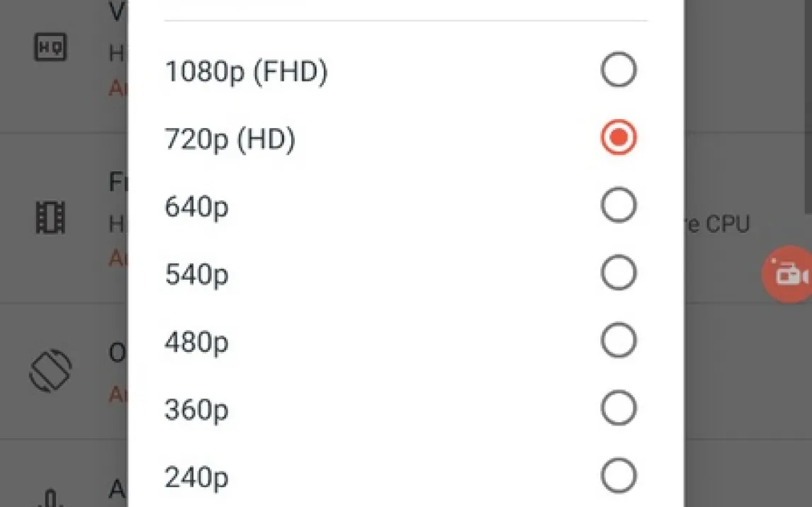This screenshot has height=507, width=812.
Task: Tap the "240p" resolution label
Action: click(196, 478)
